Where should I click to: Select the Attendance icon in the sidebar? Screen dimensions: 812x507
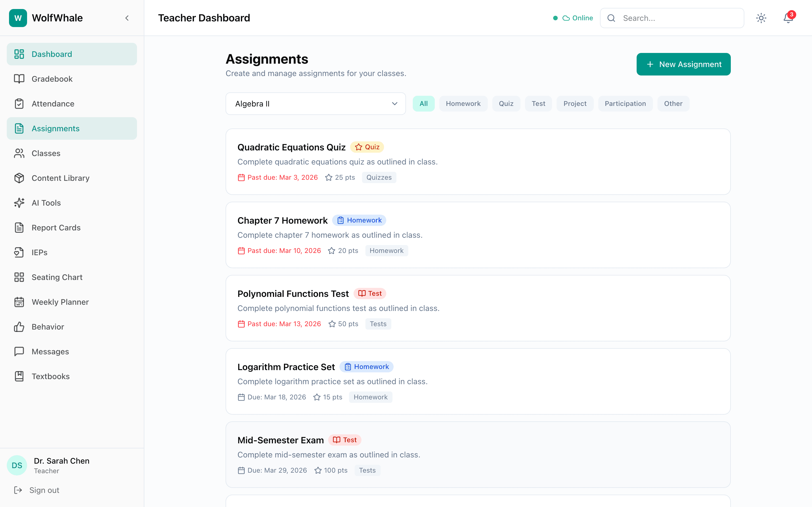(x=19, y=104)
